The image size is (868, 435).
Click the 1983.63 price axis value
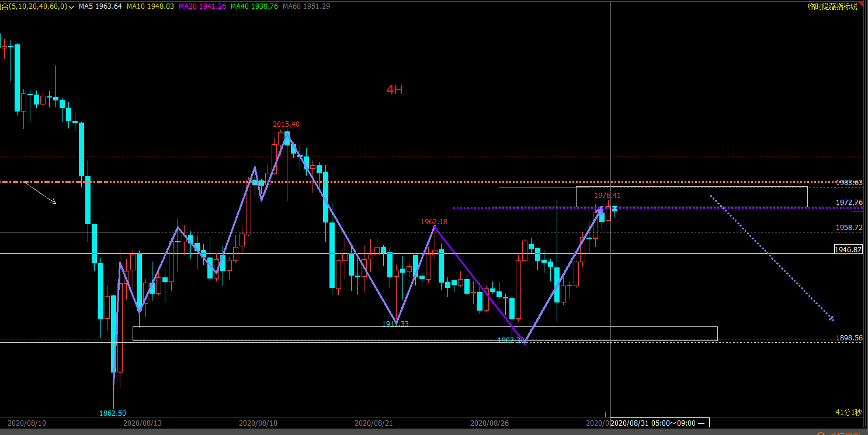coord(849,183)
